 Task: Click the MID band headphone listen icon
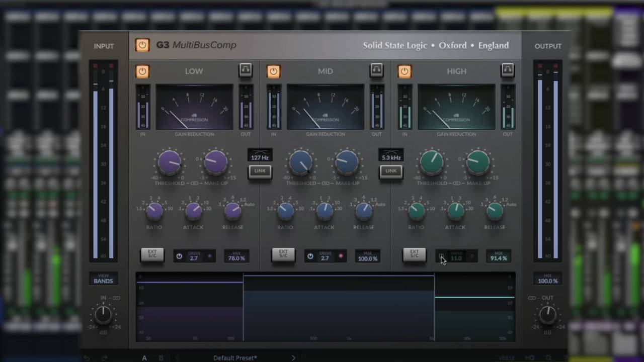pos(376,71)
